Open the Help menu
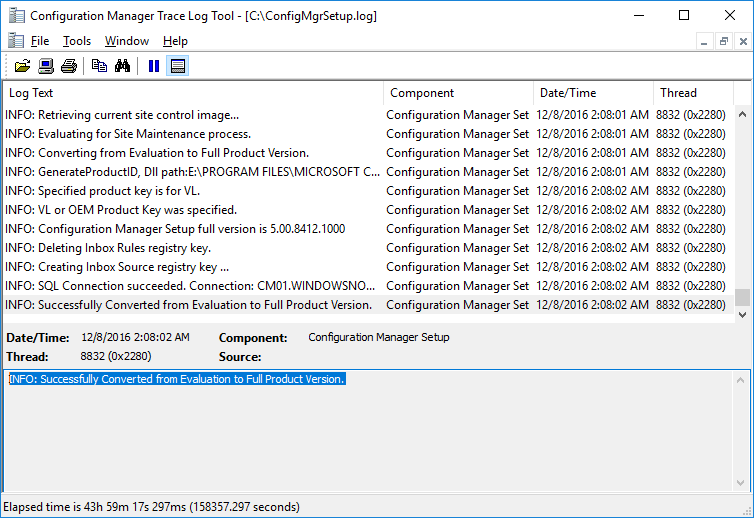754x518 pixels. tap(175, 41)
